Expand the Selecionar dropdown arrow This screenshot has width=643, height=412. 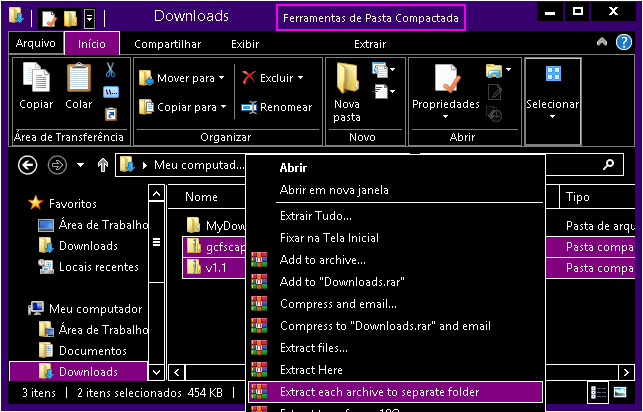(x=552, y=117)
